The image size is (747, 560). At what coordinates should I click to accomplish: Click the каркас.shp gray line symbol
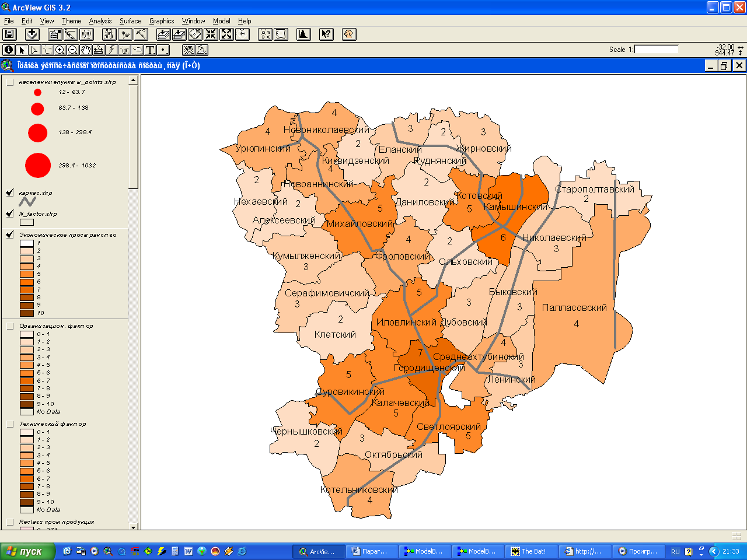click(27, 201)
